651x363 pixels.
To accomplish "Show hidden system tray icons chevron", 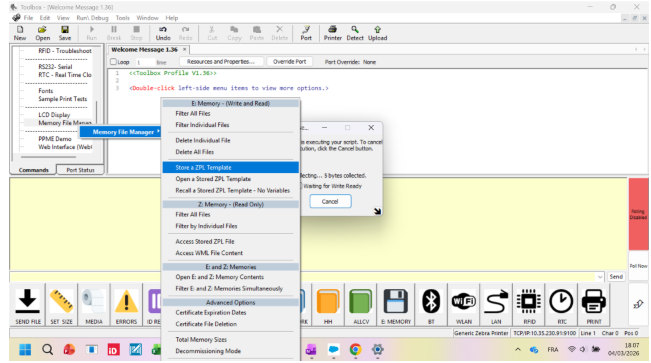I will (x=518, y=350).
